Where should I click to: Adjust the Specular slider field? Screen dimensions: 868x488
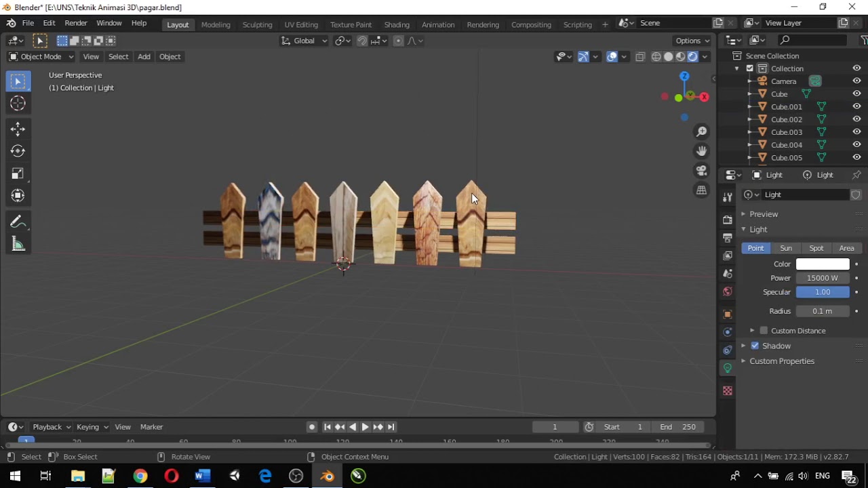pos(823,292)
